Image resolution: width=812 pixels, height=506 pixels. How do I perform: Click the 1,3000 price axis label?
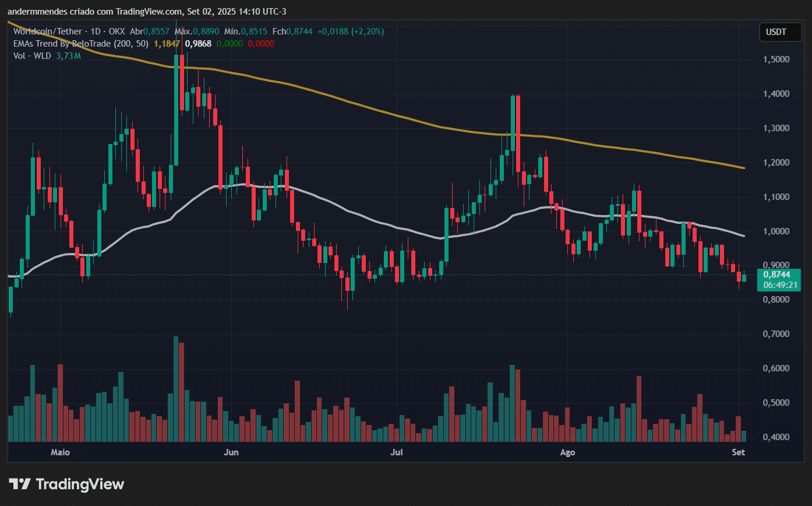pyautogui.click(x=776, y=129)
